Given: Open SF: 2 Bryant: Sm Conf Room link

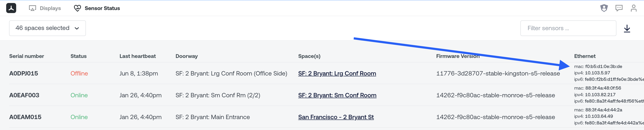Looking at the screenshot, I should (337, 95).
